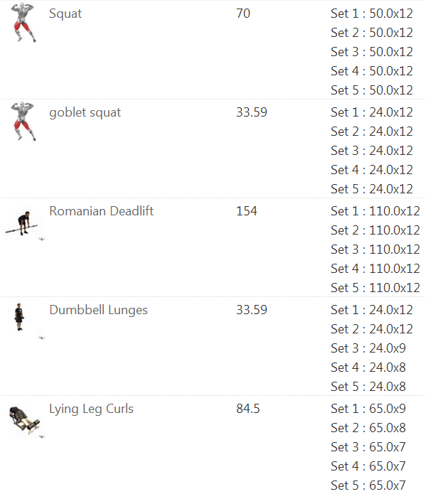Open the Dumbbell Lunges exercise thumbnail
The image size is (448, 494).
19,317
